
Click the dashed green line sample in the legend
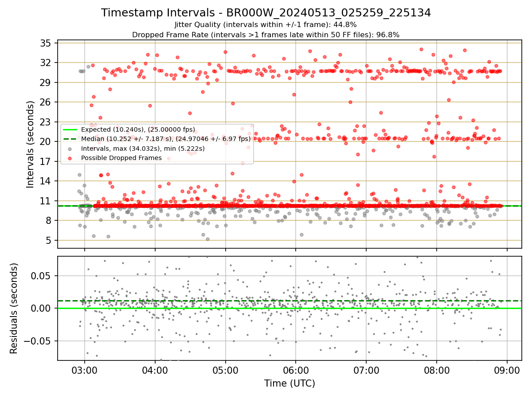pos(70,139)
